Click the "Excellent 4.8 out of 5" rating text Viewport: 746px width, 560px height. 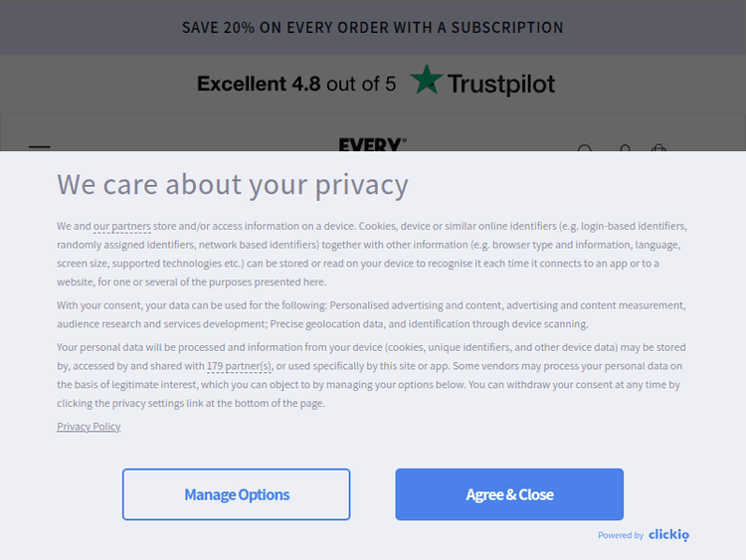coord(295,84)
